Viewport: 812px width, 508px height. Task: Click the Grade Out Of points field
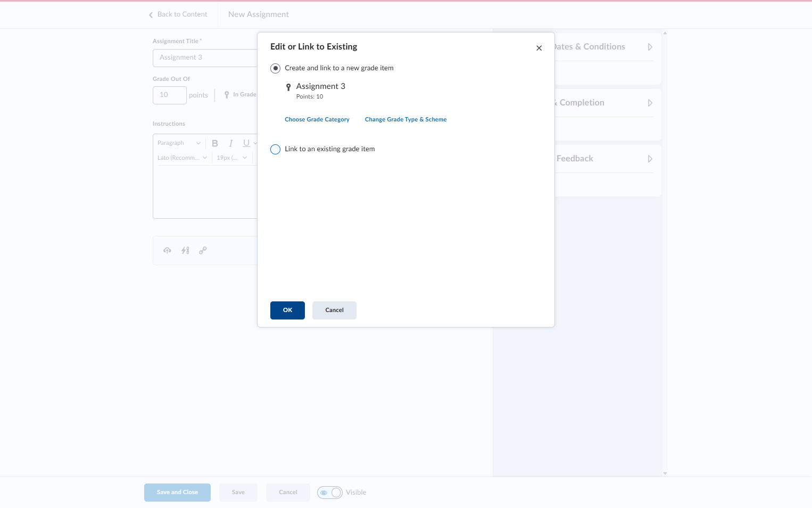[x=170, y=95]
